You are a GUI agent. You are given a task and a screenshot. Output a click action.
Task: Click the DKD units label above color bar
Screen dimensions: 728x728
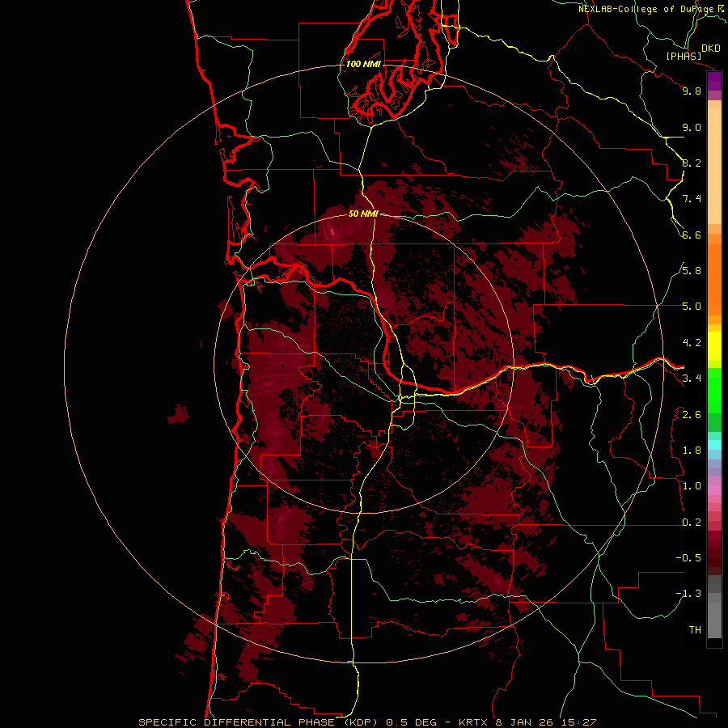point(711,49)
